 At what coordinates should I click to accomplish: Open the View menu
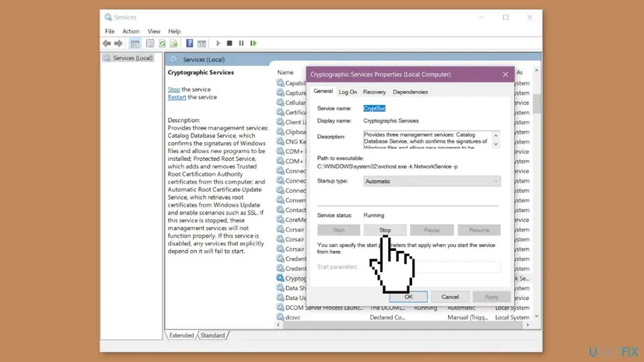[x=153, y=31]
